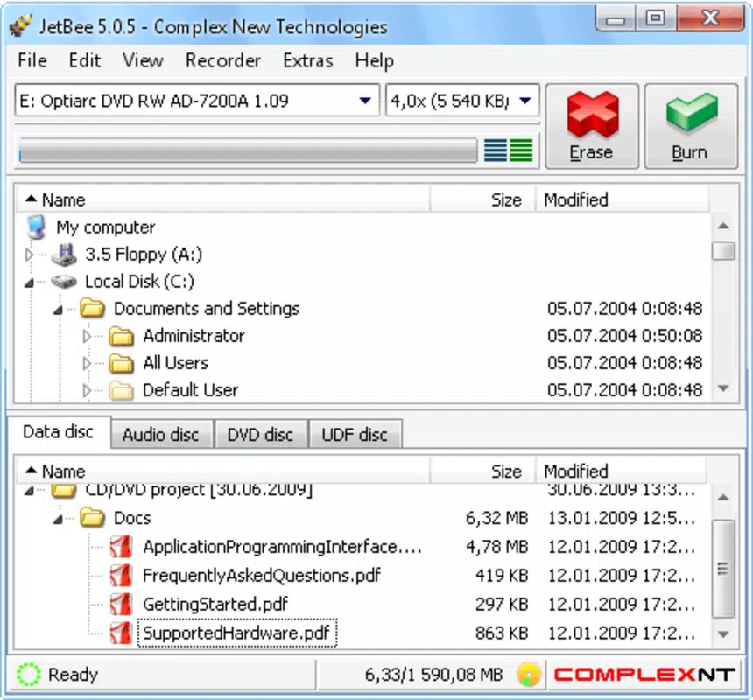Open the File menu
Image resolution: width=753 pixels, height=700 pixels.
pos(32,61)
